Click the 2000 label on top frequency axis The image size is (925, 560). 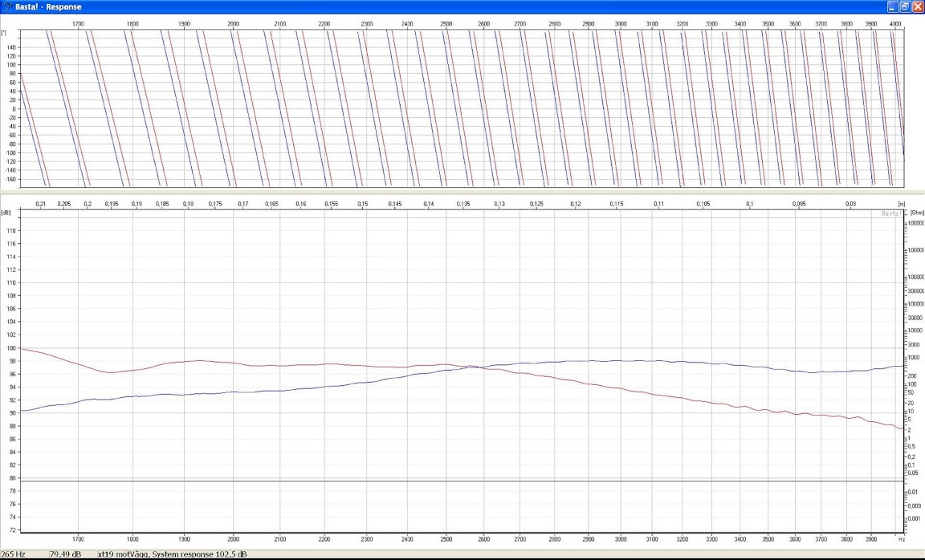point(233,25)
